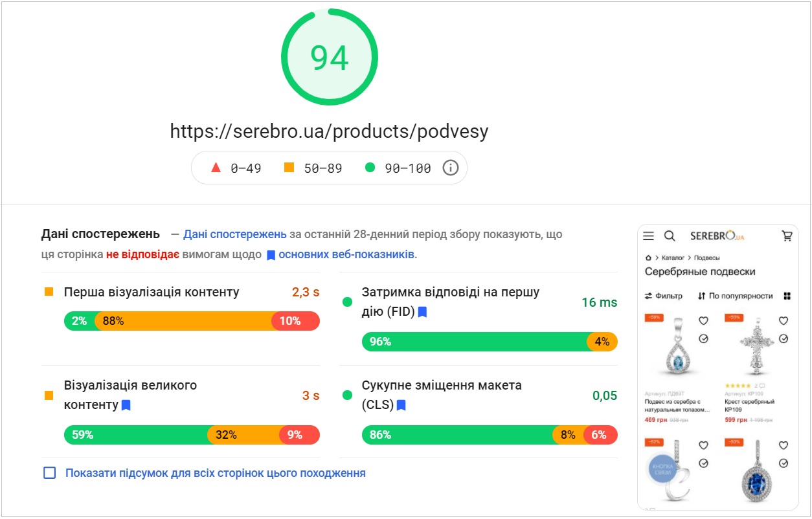Add the topaz pendant to favorites via heart icon
The height and width of the screenshot is (519, 812).
(703, 320)
